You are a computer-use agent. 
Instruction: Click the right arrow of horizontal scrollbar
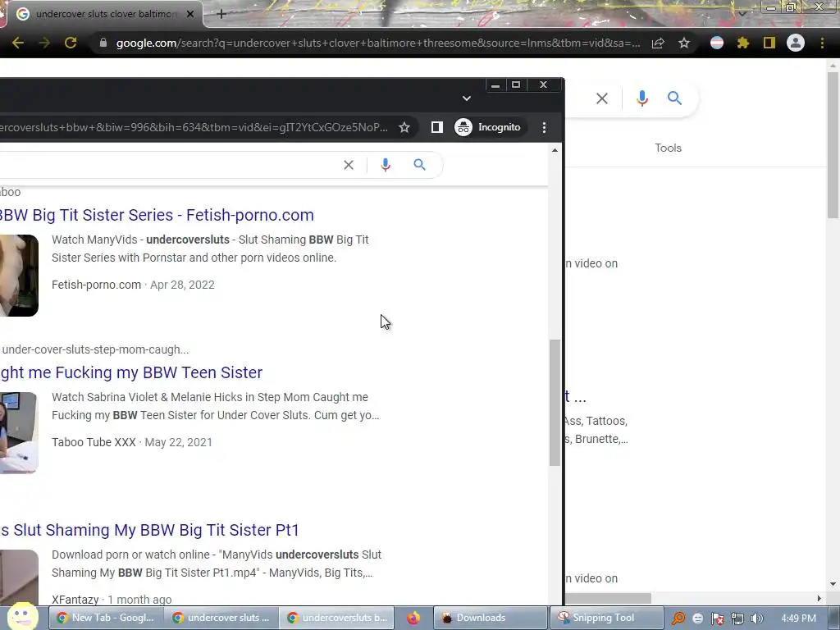[x=819, y=598]
